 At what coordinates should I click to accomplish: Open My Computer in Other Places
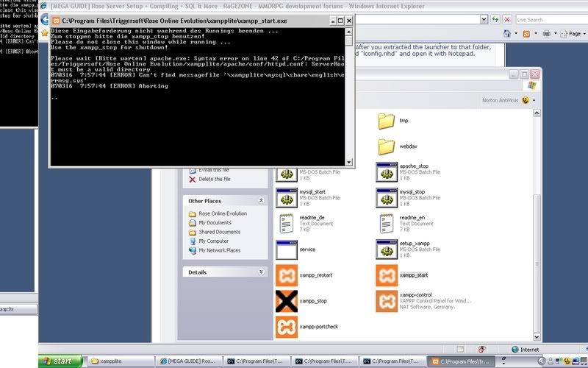click(x=213, y=241)
